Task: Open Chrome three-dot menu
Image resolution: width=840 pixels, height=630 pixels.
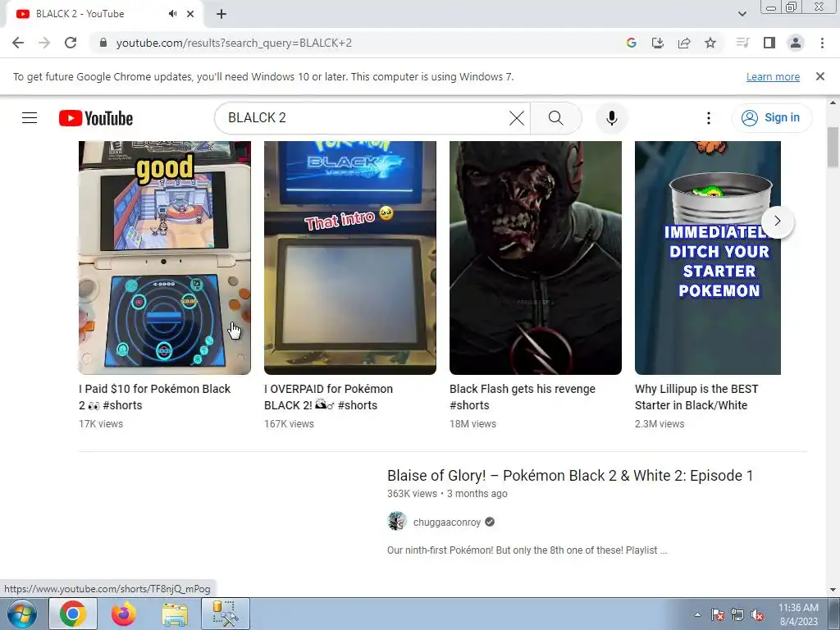Action: point(822,43)
